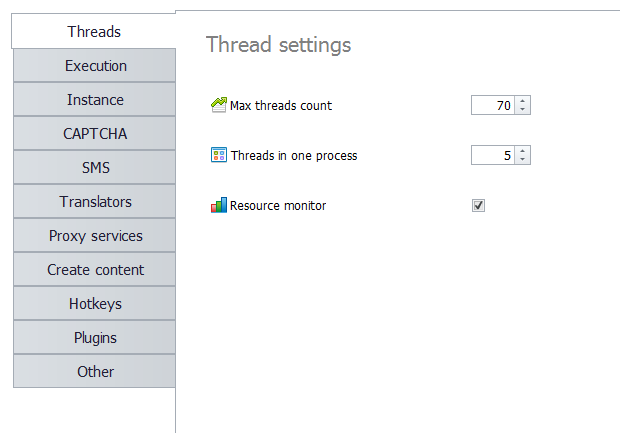
Task: Open Proxy services settings
Action: click(95, 236)
